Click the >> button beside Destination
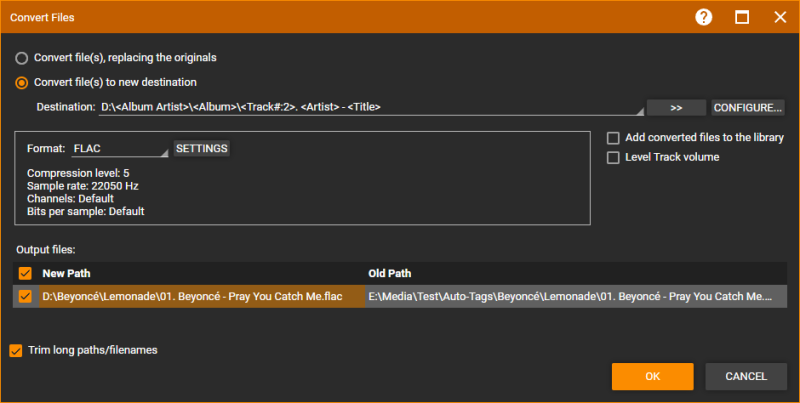Screen dimensions: 800x403 [x=675, y=107]
